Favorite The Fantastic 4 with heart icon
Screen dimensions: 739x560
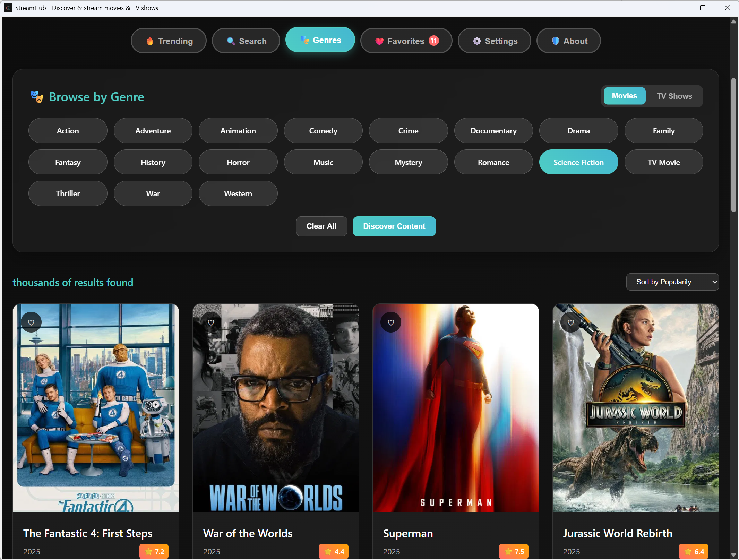pyautogui.click(x=31, y=322)
